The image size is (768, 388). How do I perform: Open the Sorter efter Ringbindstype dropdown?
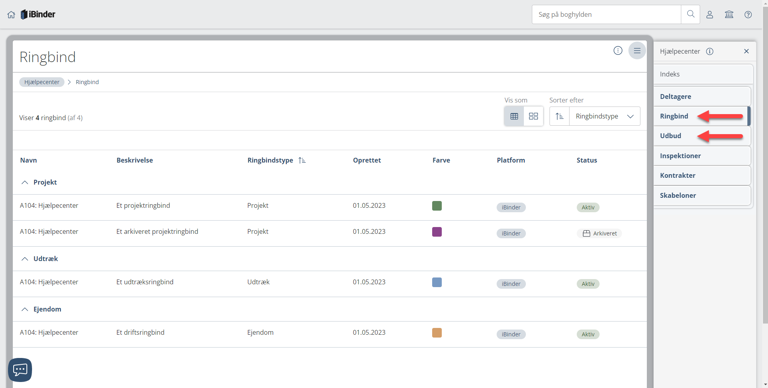pyautogui.click(x=604, y=117)
